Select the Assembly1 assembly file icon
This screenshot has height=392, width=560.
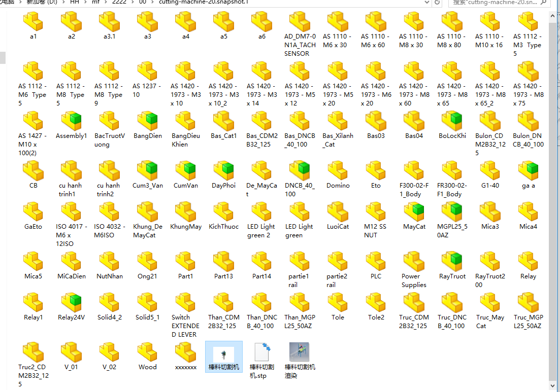pos(71,120)
